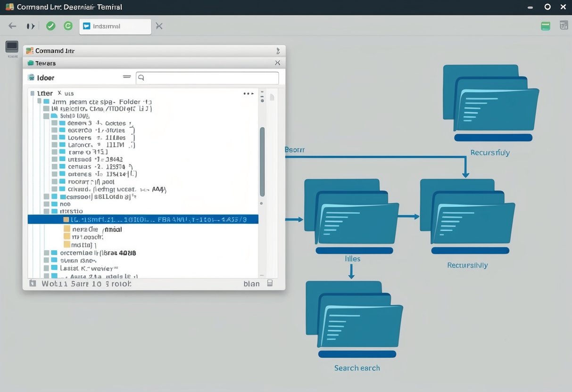Click the green refresh icon

(68, 25)
